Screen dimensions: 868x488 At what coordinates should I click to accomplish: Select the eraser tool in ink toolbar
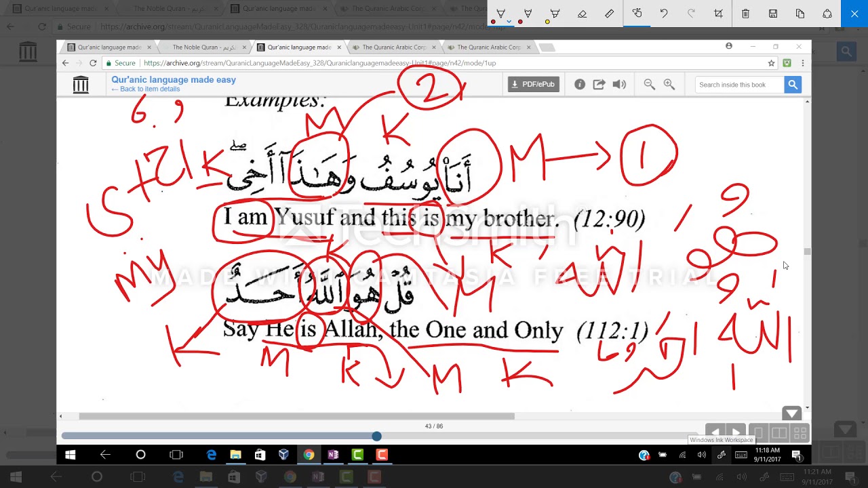coord(582,14)
